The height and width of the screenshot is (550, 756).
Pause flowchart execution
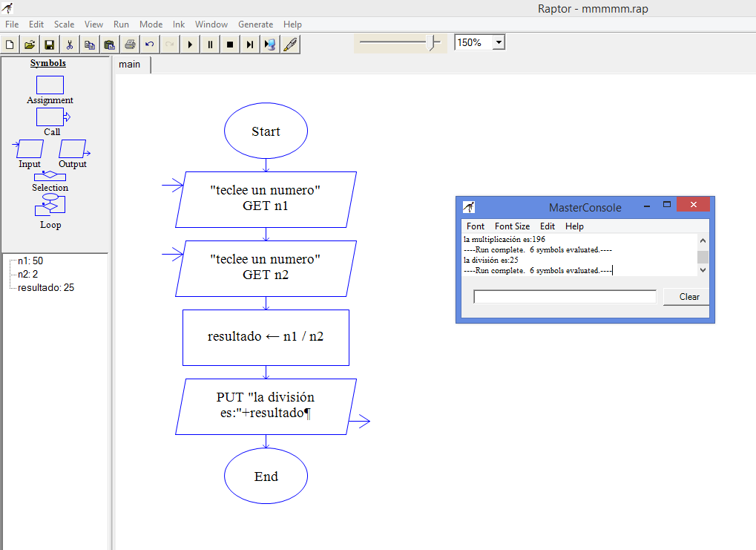210,44
